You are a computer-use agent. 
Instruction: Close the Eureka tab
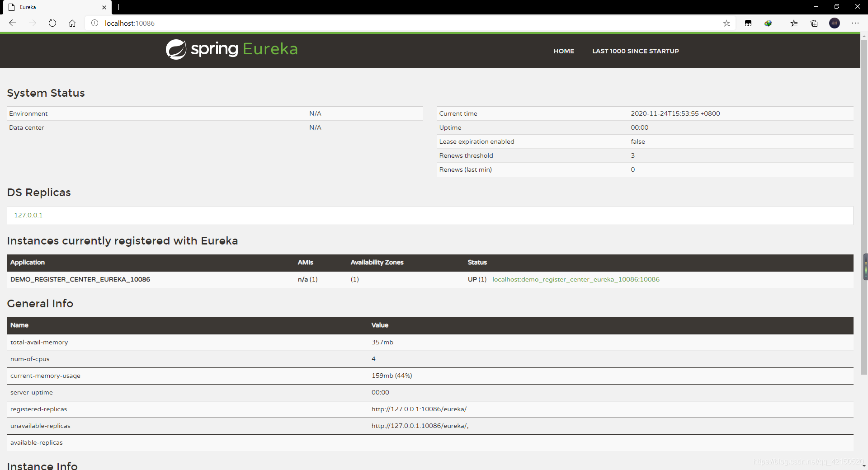[104, 7]
